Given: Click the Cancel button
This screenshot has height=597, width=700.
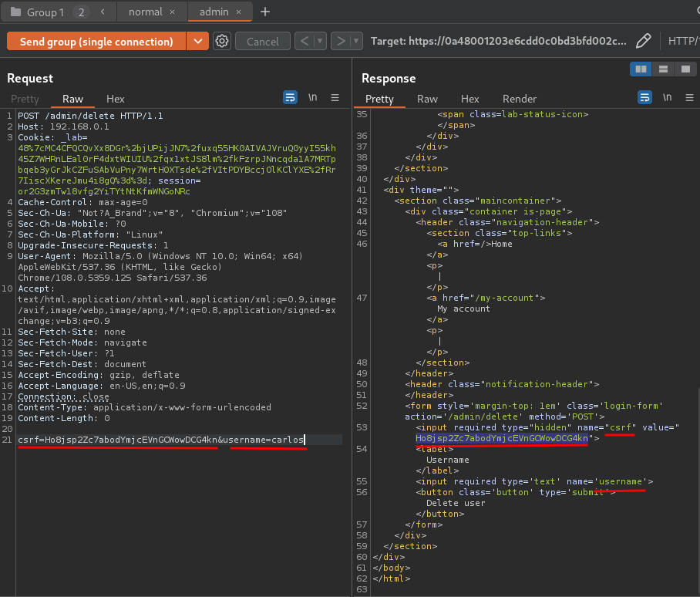Looking at the screenshot, I should tap(262, 42).
